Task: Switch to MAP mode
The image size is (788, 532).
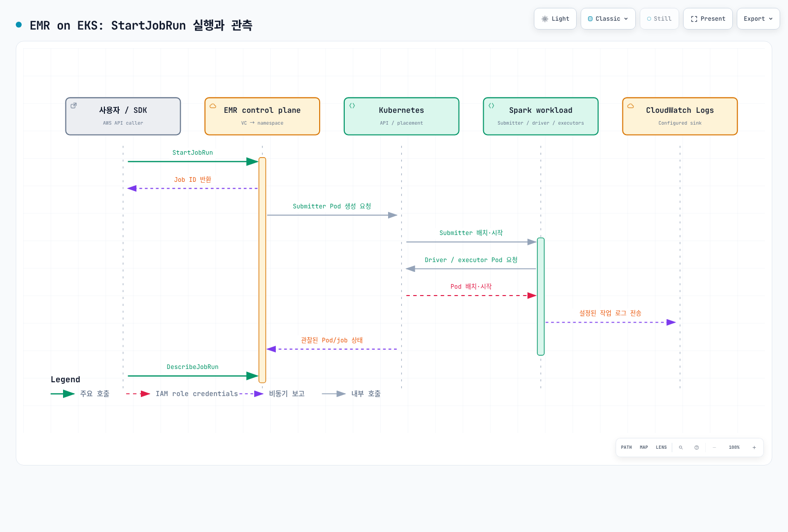Action: 644,447
